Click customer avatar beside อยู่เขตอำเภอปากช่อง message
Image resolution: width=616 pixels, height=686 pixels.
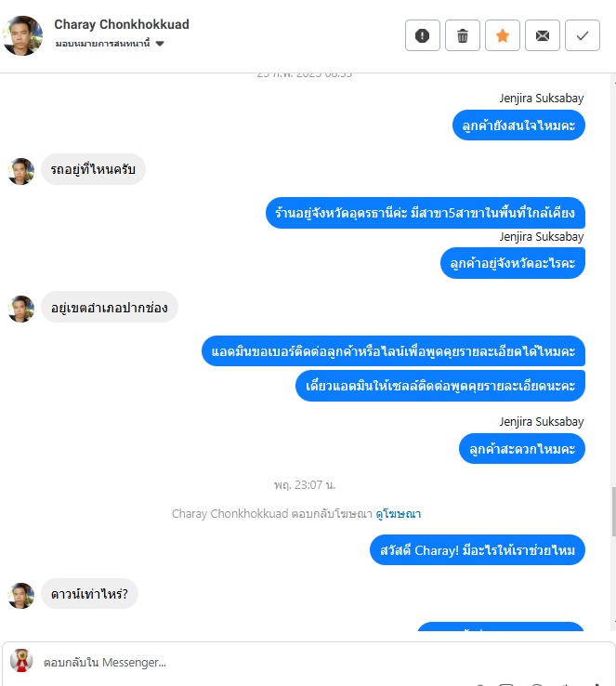tap(21, 309)
